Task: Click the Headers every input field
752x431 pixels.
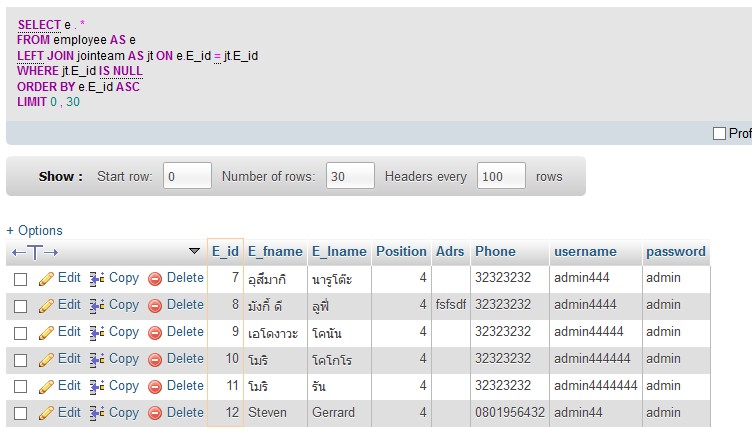Action: (x=501, y=176)
